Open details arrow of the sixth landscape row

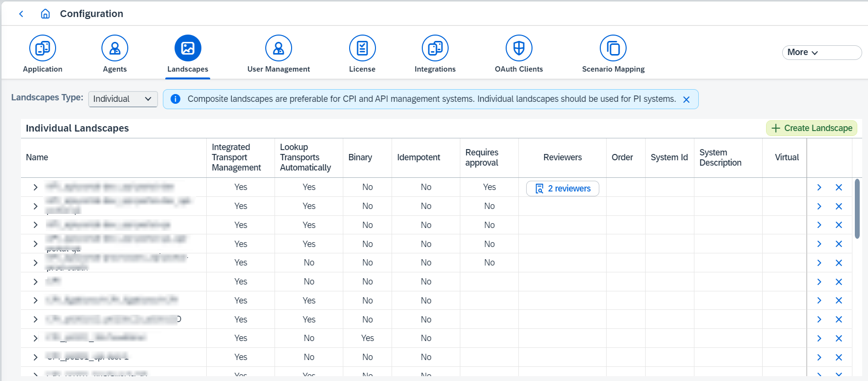(x=819, y=282)
